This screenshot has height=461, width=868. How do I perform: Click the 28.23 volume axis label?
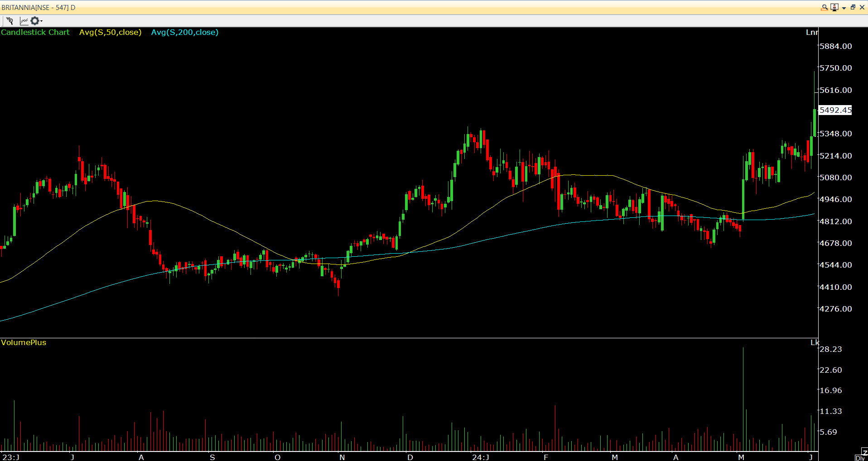point(831,349)
